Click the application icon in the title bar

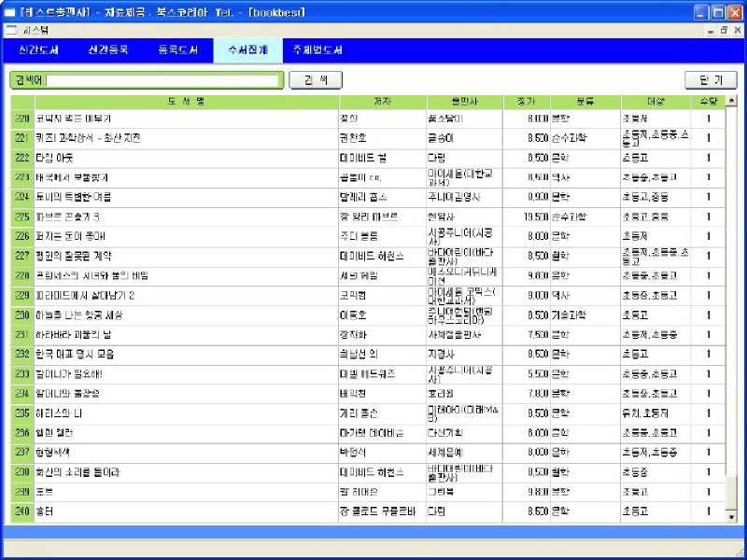click(9, 11)
